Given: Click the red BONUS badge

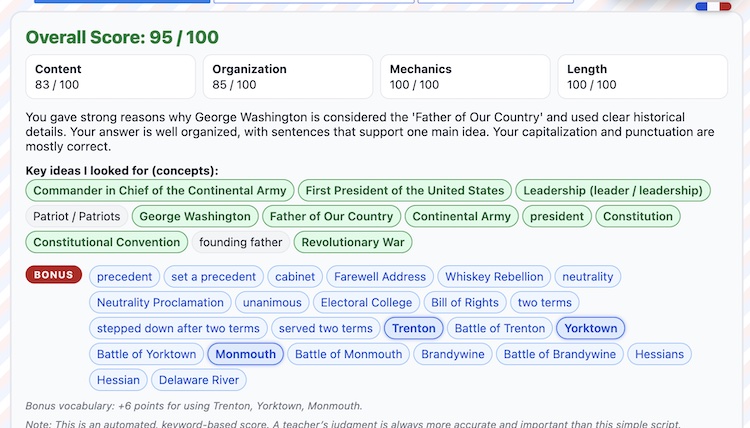Looking at the screenshot, I should (x=54, y=275).
